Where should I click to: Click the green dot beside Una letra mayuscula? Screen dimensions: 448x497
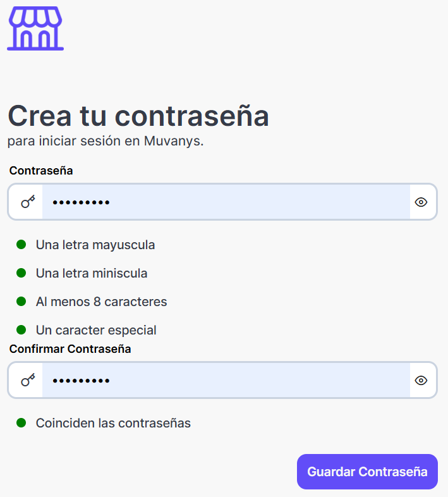tap(21, 244)
